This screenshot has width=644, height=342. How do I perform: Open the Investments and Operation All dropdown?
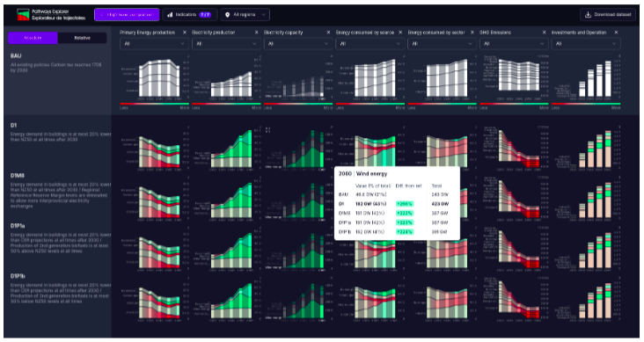586,44
